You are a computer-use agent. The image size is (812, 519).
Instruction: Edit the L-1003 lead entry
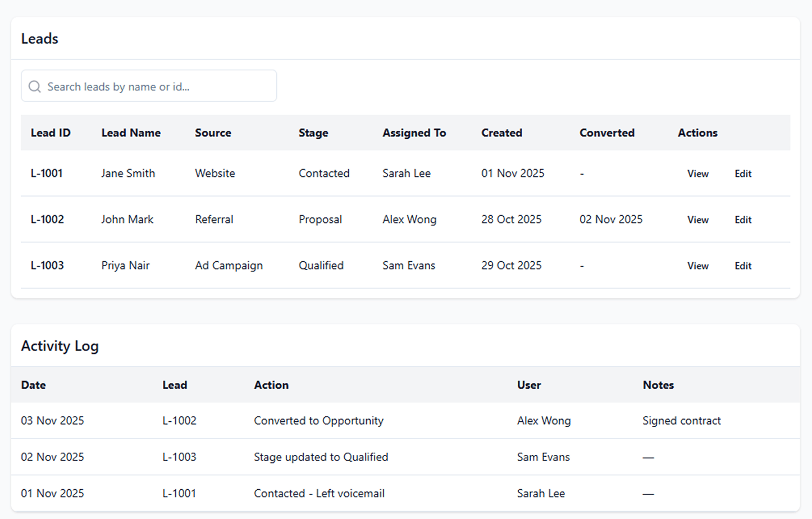point(742,266)
